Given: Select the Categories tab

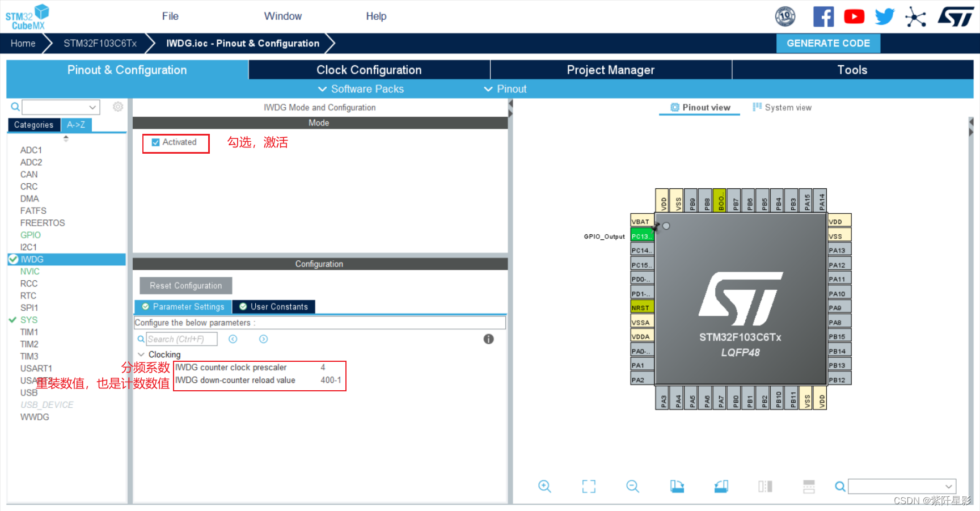Looking at the screenshot, I should point(33,125).
